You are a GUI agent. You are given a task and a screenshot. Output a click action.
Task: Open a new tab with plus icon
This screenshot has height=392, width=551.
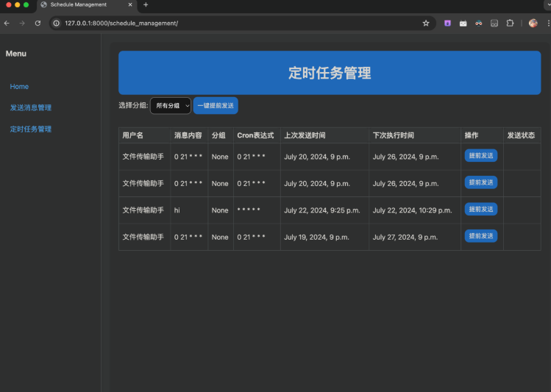click(x=146, y=5)
